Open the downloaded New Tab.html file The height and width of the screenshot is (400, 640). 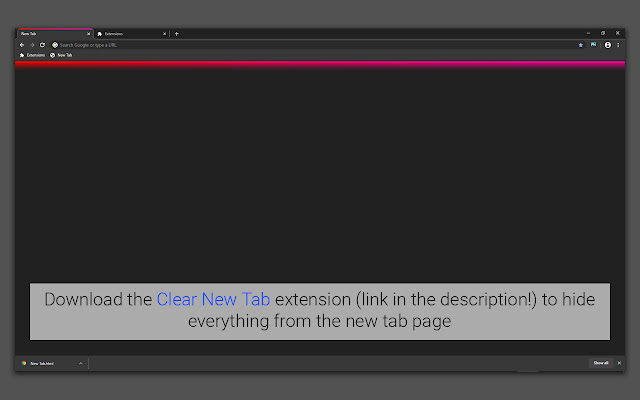(42, 363)
